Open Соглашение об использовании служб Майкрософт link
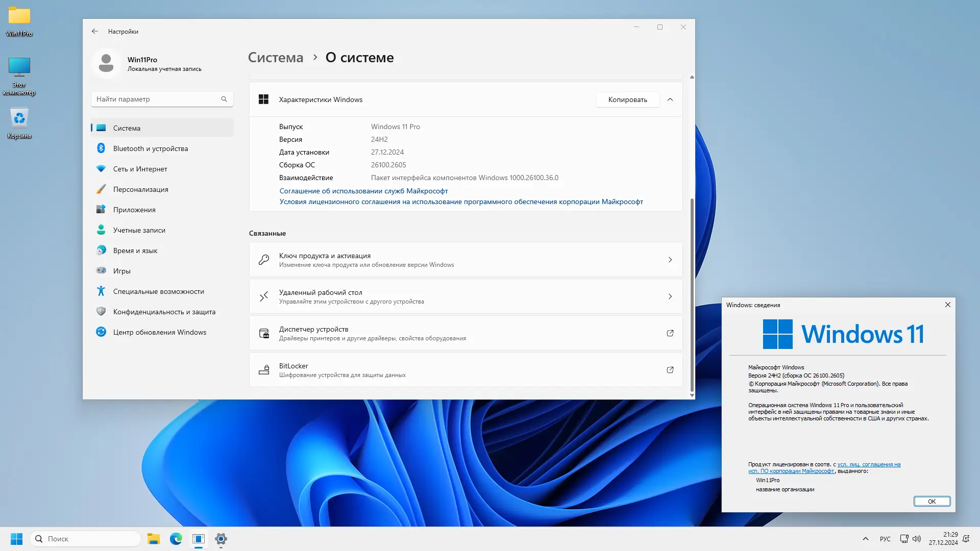 363,191
